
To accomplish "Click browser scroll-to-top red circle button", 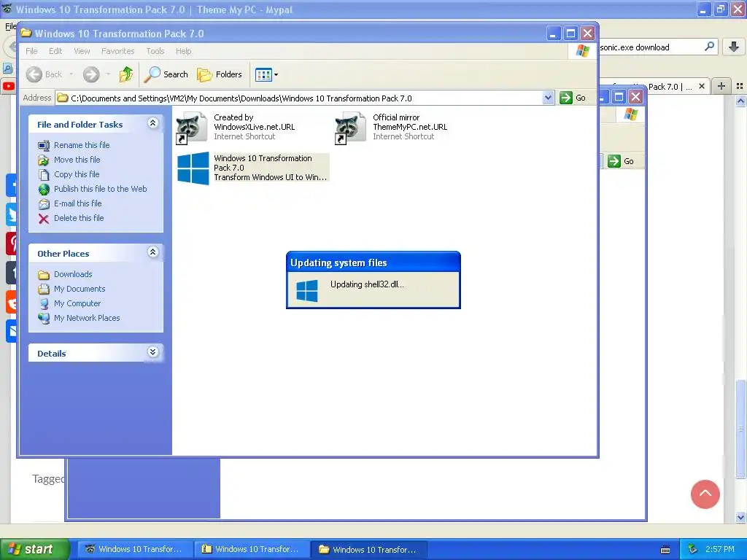I will (705, 494).
